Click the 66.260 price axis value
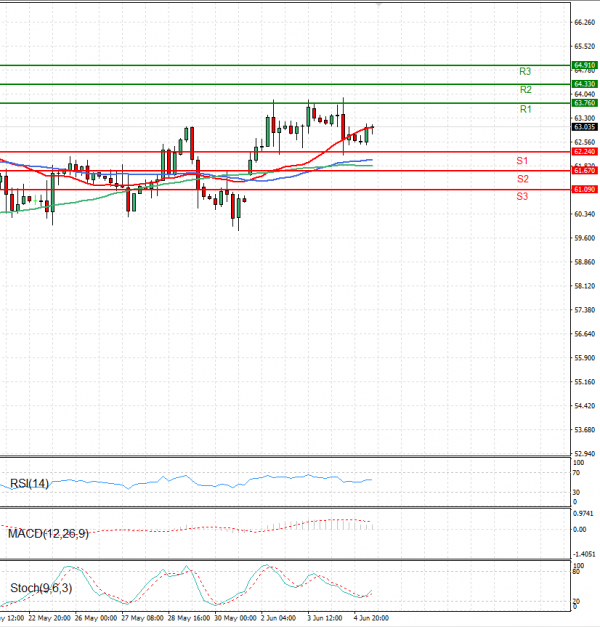This screenshot has height=627, width=600. [x=584, y=22]
